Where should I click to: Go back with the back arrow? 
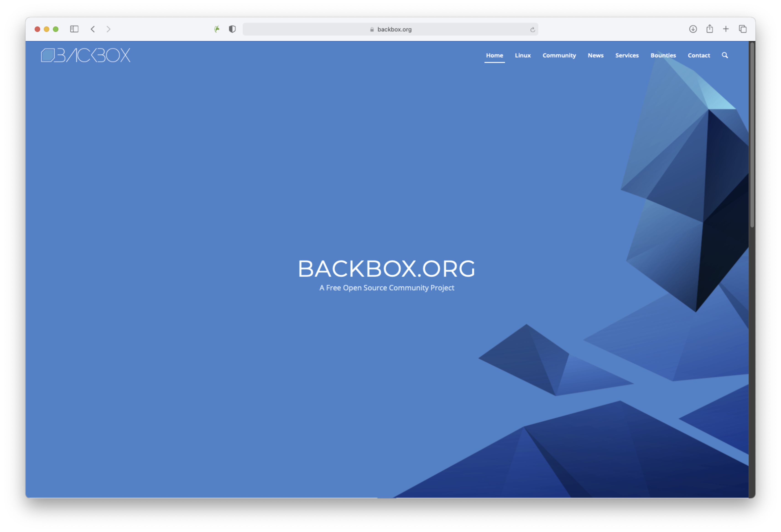coord(93,29)
